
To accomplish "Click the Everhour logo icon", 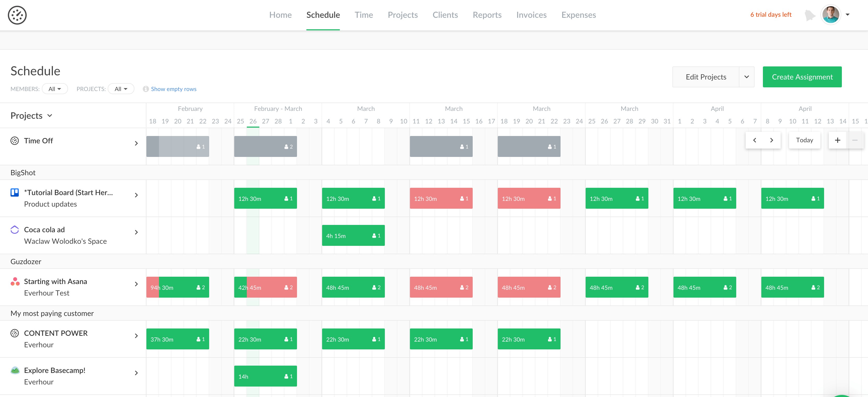I will click(17, 15).
